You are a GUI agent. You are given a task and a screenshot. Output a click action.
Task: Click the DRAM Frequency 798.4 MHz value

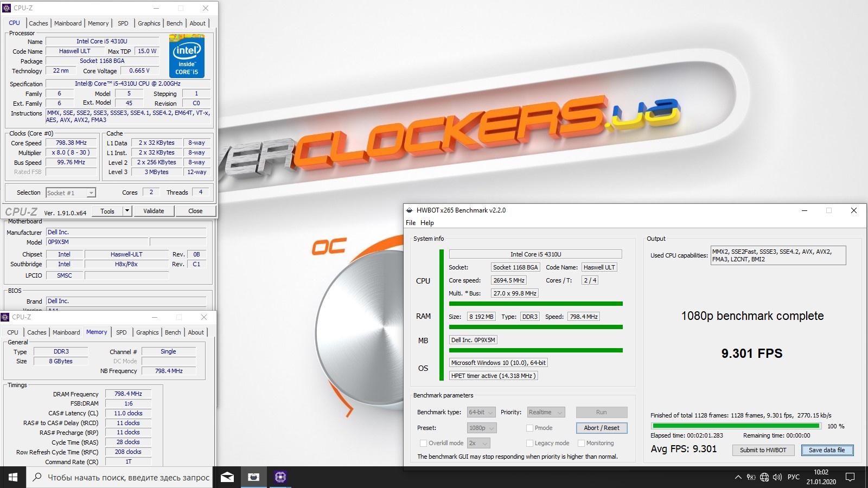tap(128, 394)
